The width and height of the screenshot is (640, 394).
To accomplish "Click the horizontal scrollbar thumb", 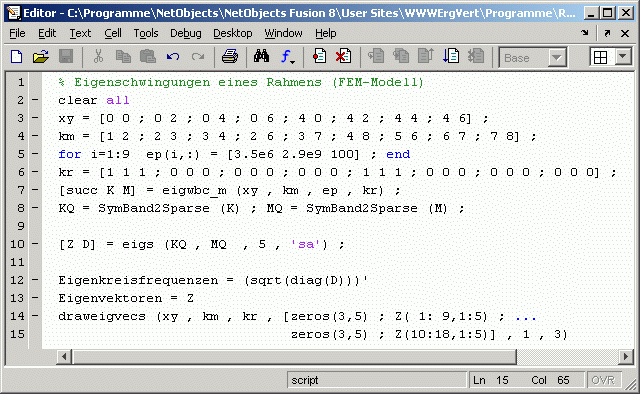I will 294,356.
